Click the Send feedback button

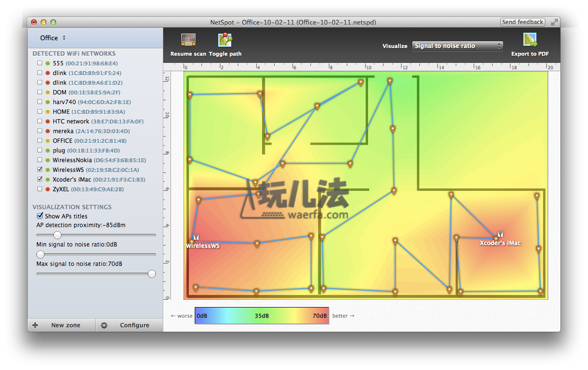[x=523, y=22]
